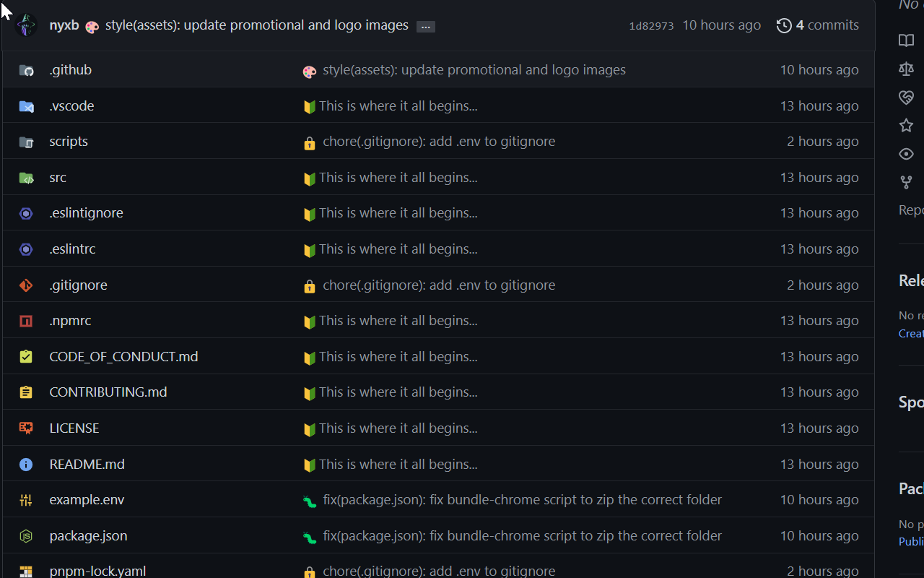924x578 pixels.
Task: Click the .github folder icon
Action: click(x=26, y=70)
